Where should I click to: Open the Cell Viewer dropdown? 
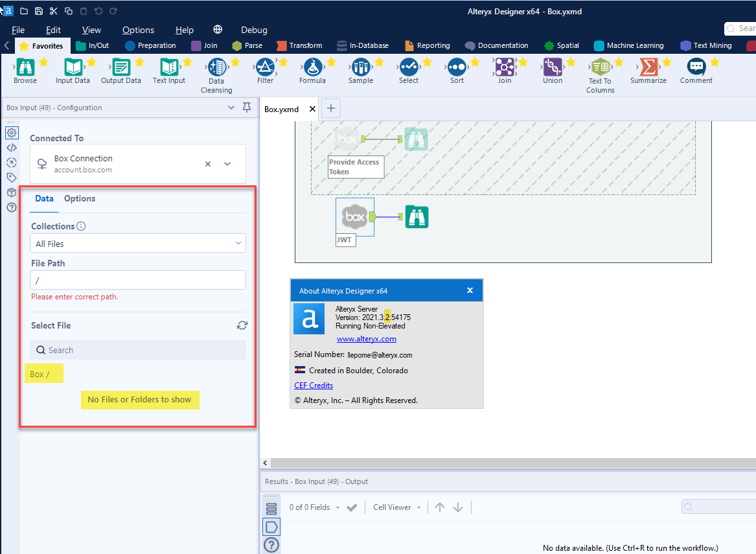coord(397,507)
